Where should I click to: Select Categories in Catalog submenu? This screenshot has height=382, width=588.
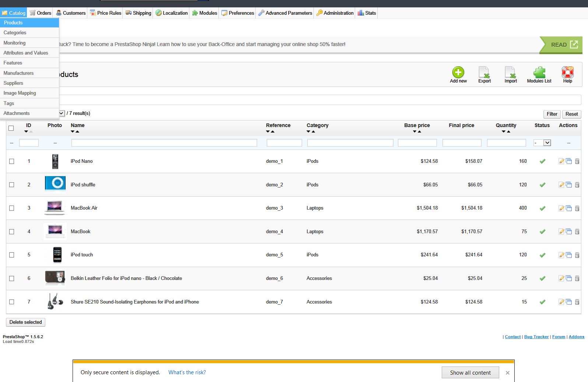point(29,33)
